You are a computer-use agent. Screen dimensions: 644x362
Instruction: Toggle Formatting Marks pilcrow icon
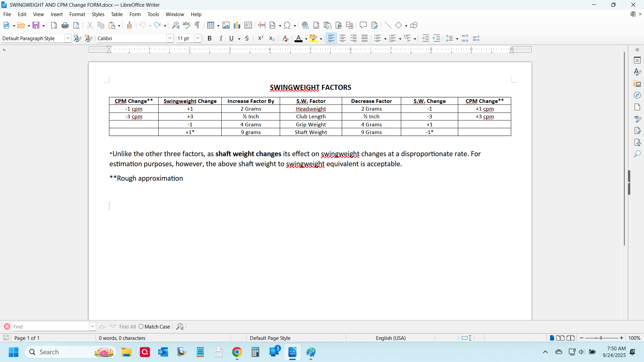(x=198, y=25)
